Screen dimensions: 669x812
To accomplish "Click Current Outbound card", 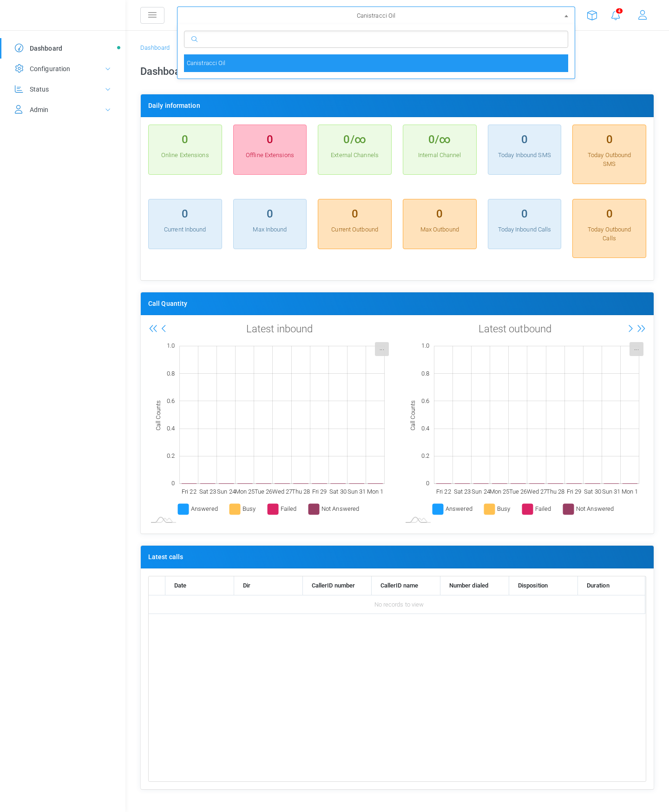I will point(354,224).
